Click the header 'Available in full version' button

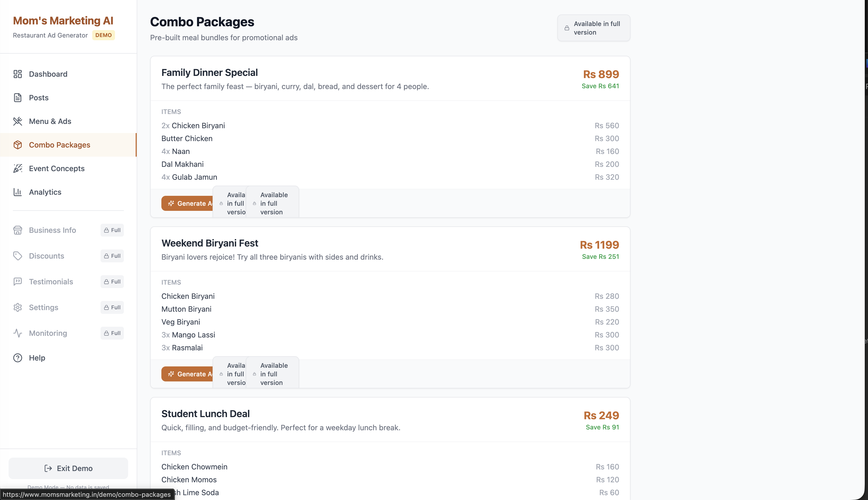593,28
